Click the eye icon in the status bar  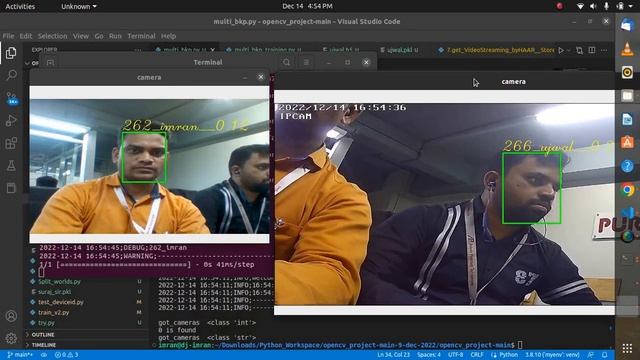point(44,355)
